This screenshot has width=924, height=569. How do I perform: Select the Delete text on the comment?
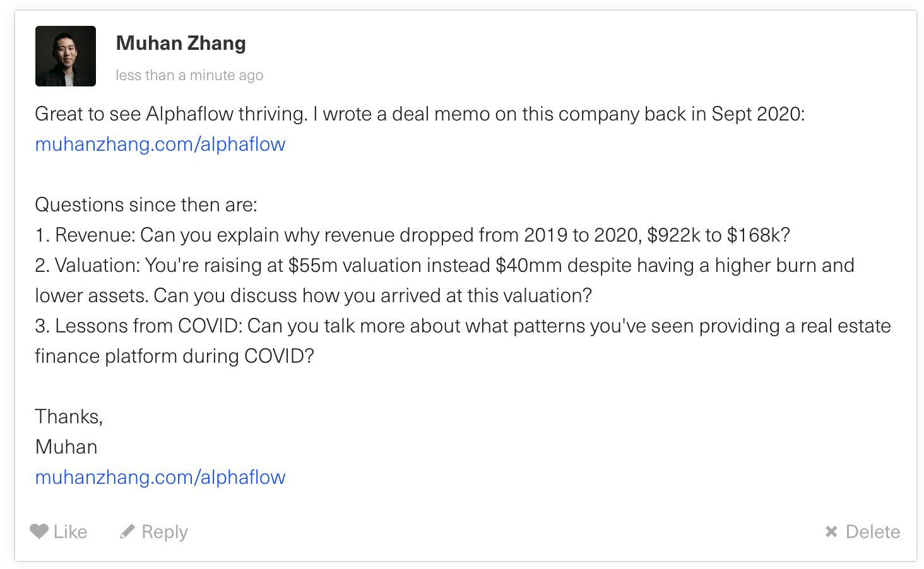point(873,532)
